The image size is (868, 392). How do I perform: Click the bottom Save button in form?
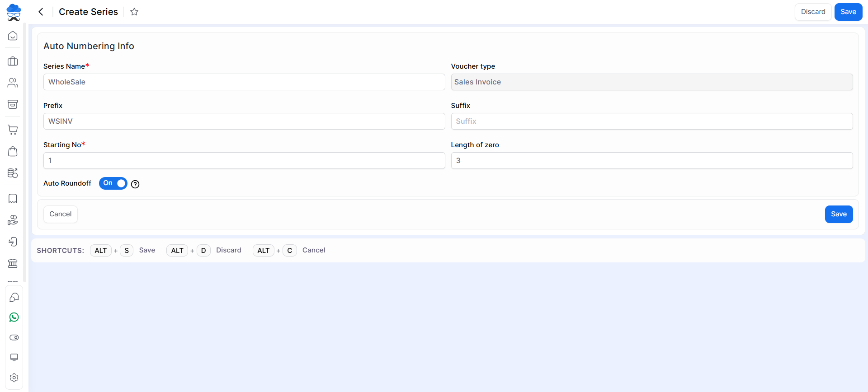(839, 214)
